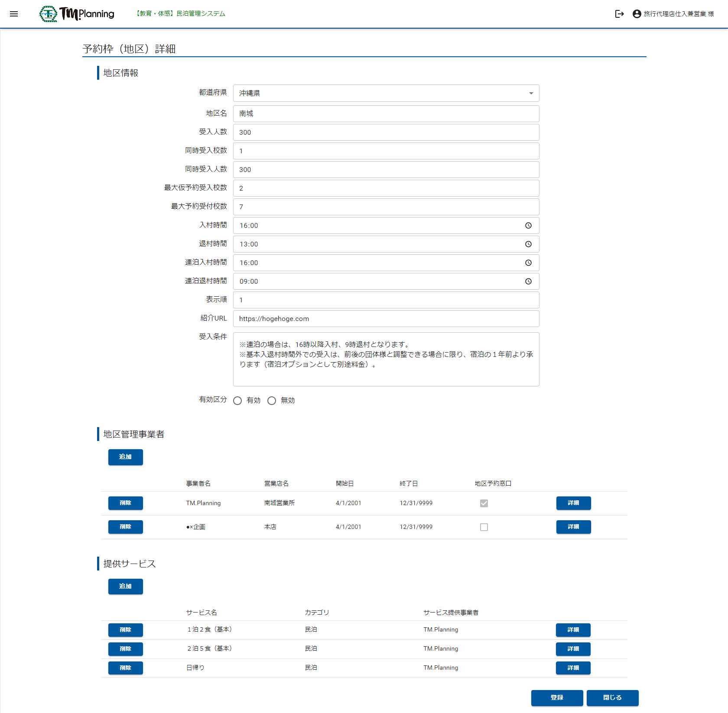Click the TM Planning logo
The width and height of the screenshot is (728, 713).
tap(77, 14)
